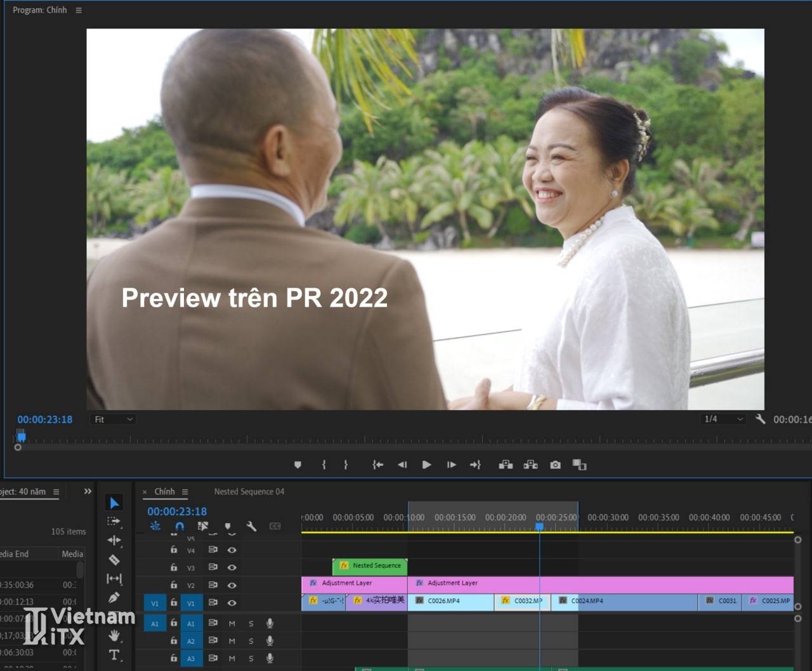The image size is (812, 671).
Task: Open the Chính sequence panel menu
Action: coord(185,492)
